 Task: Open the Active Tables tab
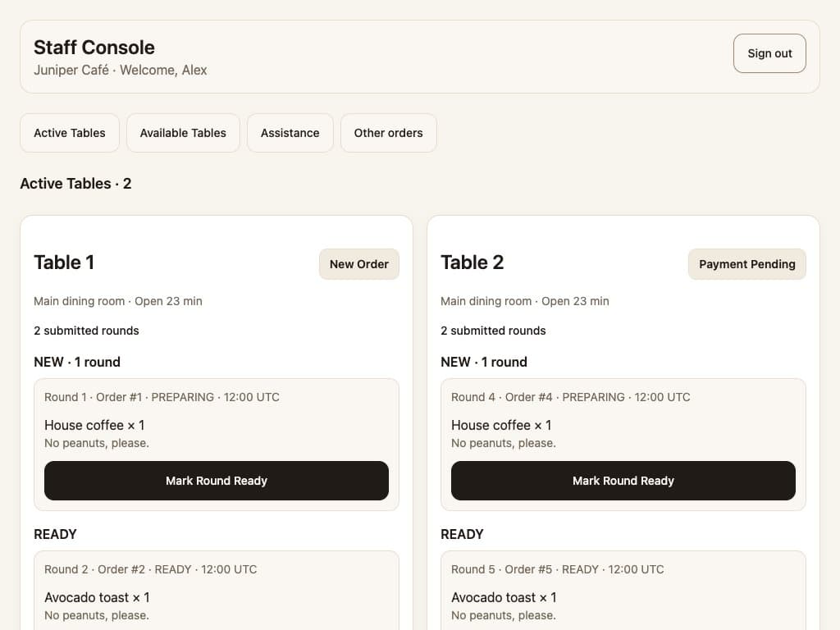pyautogui.click(x=70, y=133)
